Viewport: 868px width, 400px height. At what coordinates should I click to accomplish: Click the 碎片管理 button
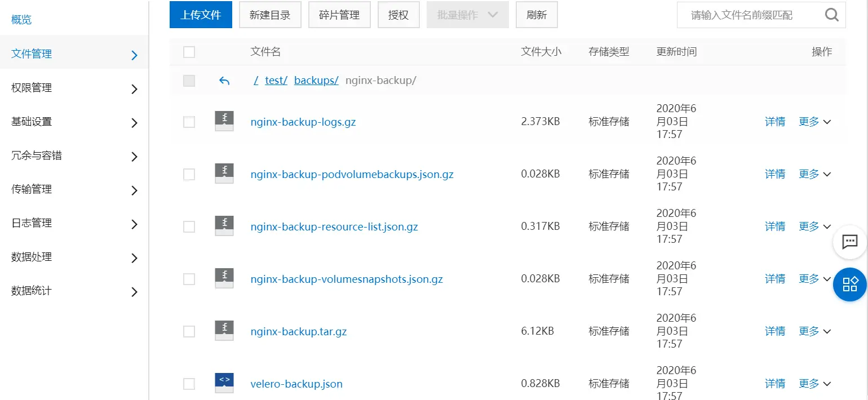[339, 15]
